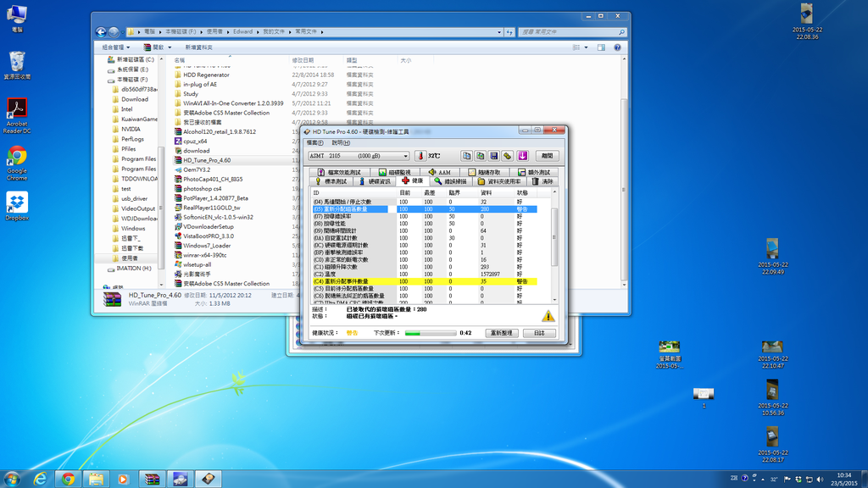Show hidden tray icons with the small arrow
Screen dimensions: 868x488
pos(763,480)
